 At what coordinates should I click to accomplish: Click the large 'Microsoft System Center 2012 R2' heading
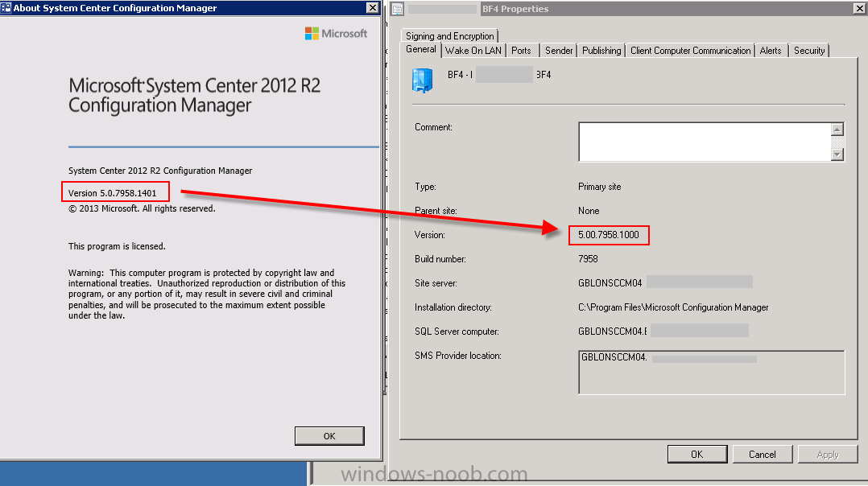coord(194,86)
